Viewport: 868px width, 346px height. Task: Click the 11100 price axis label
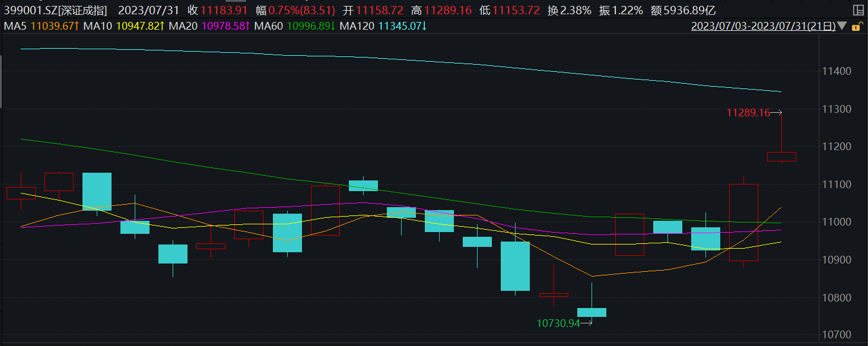tap(838, 185)
